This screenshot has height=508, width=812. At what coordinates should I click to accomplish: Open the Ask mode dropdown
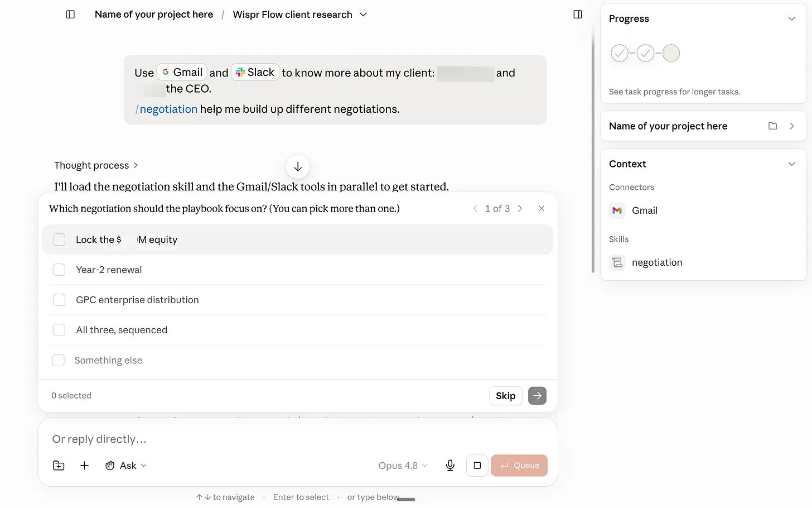126,466
